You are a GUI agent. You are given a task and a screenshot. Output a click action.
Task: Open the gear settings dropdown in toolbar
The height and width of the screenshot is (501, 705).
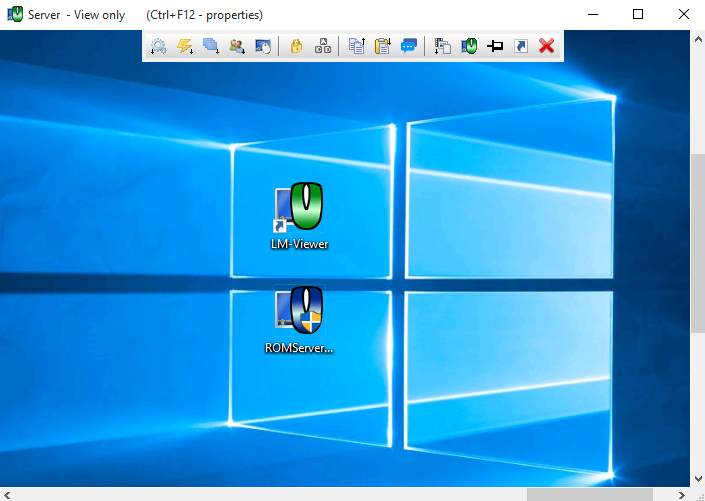158,46
